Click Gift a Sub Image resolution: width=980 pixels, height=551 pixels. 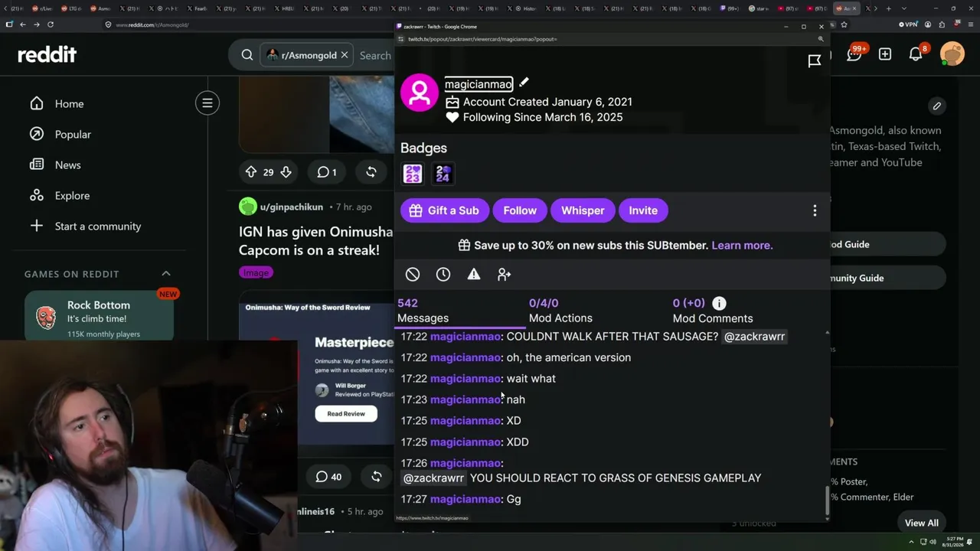click(x=445, y=210)
